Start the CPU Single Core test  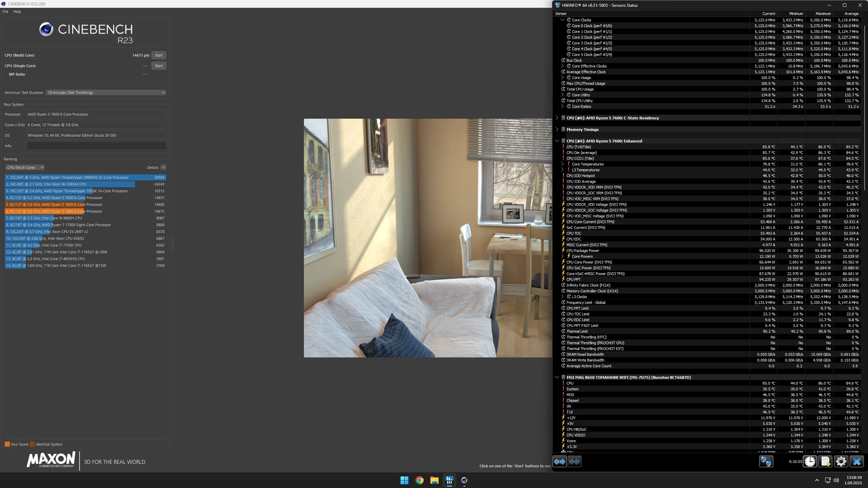tap(159, 66)
